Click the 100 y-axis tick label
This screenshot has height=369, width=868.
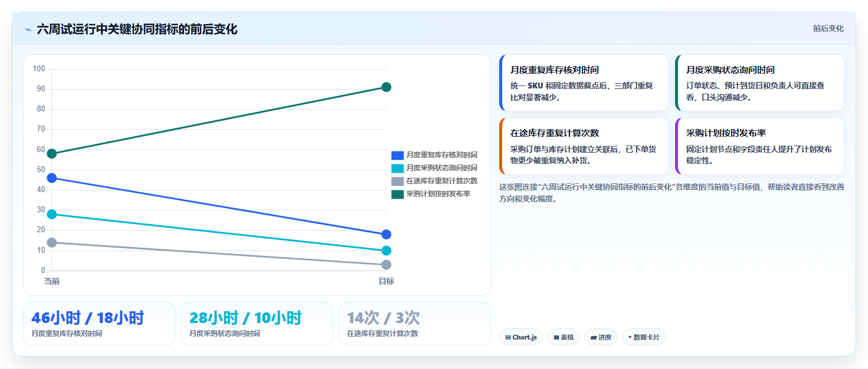[x=39, y=69]
